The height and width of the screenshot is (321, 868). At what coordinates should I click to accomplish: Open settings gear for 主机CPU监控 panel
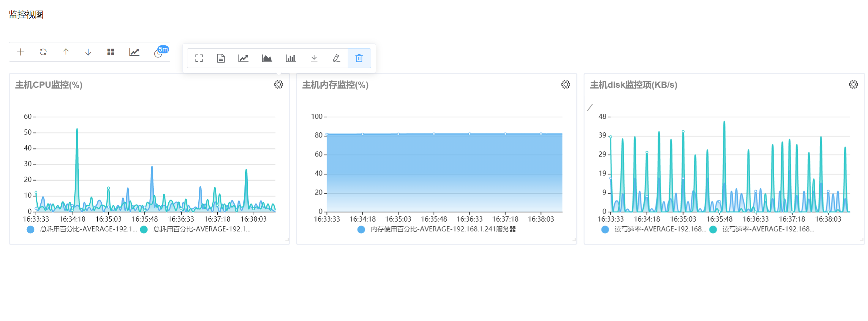(x=279, y=84)
